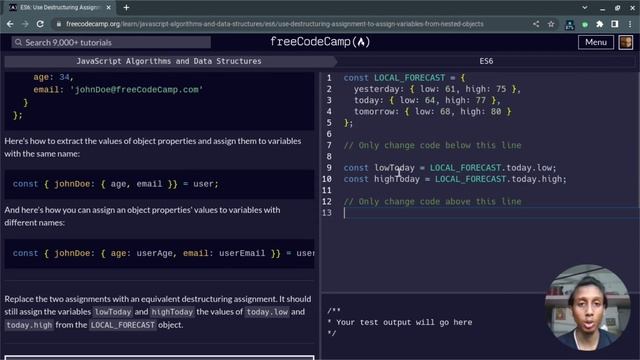Click the site lock icon in address bar

59,24
